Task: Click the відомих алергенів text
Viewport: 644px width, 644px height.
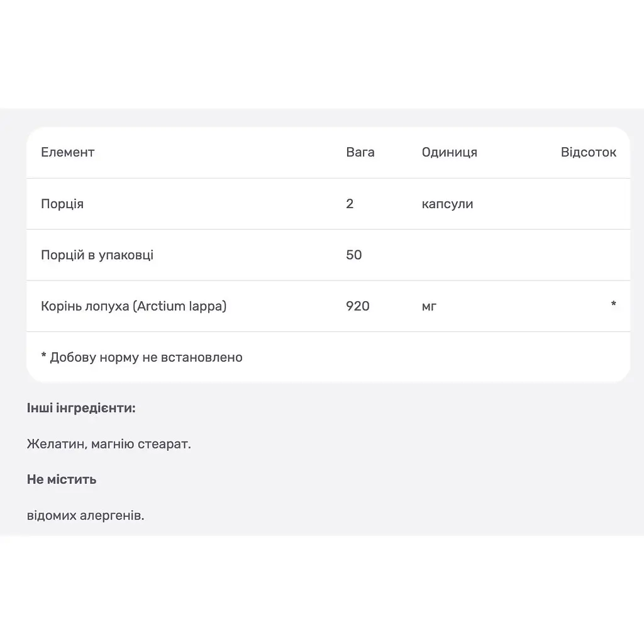Action: coord(86,516)
